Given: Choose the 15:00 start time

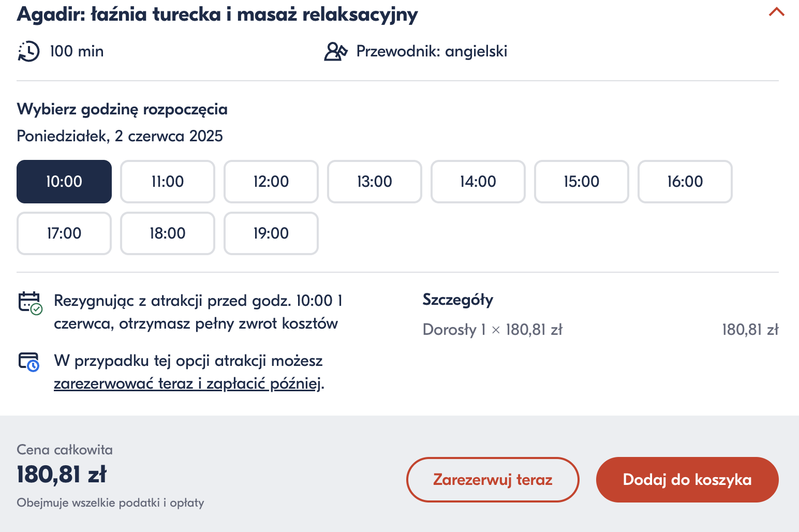Looking at the screenshot, I should [x=582, y=182].
